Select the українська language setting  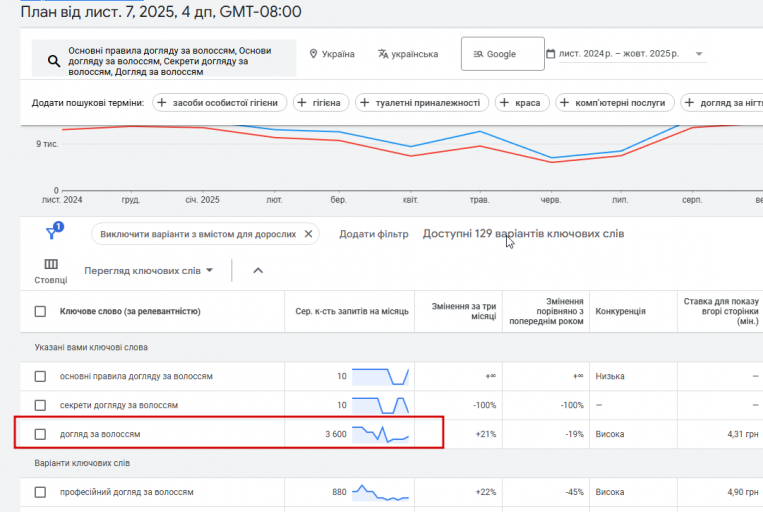click(x=408, y=54)
